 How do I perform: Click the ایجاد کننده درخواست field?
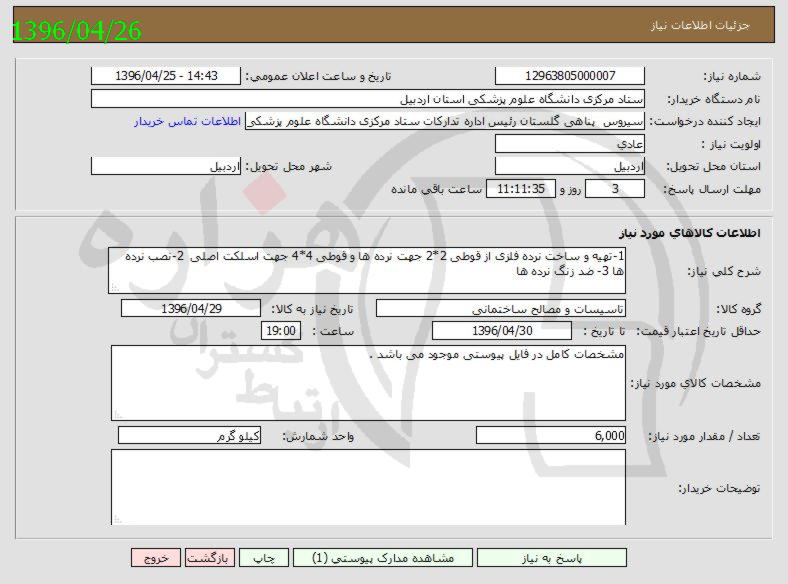pos(445,122)
